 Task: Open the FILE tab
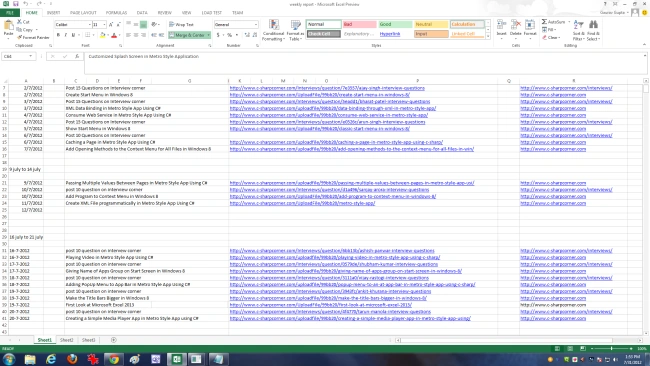point(10,13)
